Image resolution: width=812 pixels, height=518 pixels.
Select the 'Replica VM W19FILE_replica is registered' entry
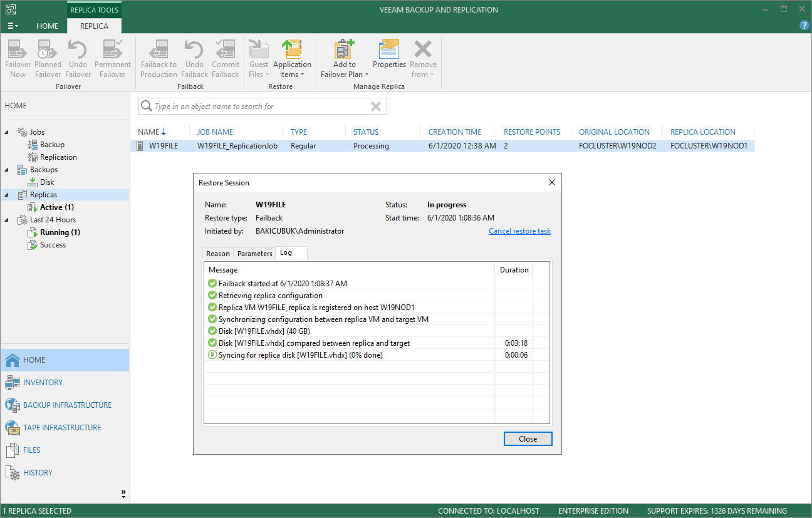pyautogui.click(x=377, y=308)
